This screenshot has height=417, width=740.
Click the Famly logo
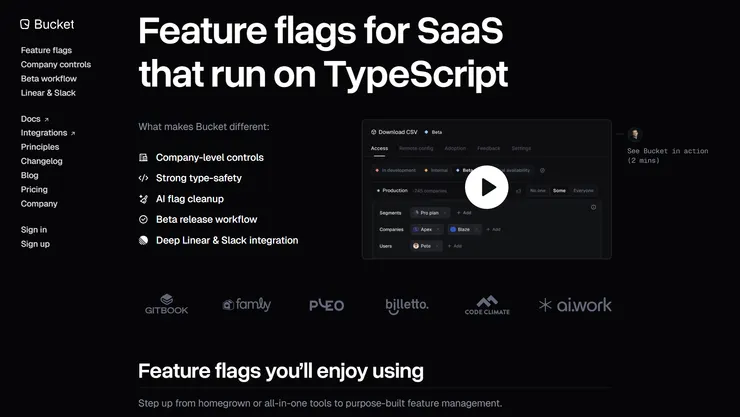click(246, 305)
